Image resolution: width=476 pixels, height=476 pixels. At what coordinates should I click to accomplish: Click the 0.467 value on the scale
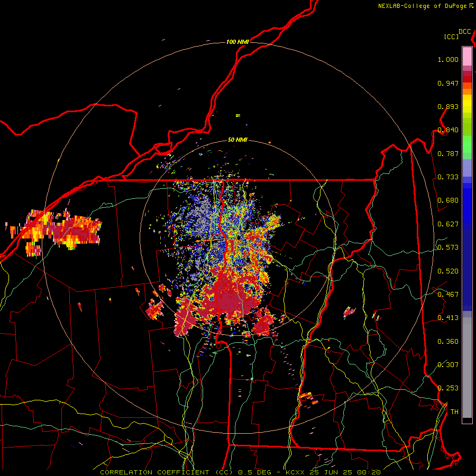coord(448,295)
